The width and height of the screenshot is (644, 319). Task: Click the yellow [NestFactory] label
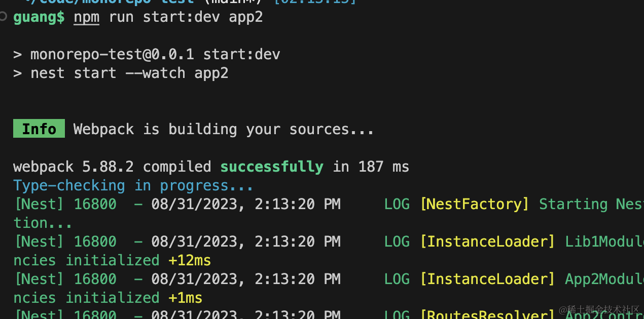[x=475, y=205]
